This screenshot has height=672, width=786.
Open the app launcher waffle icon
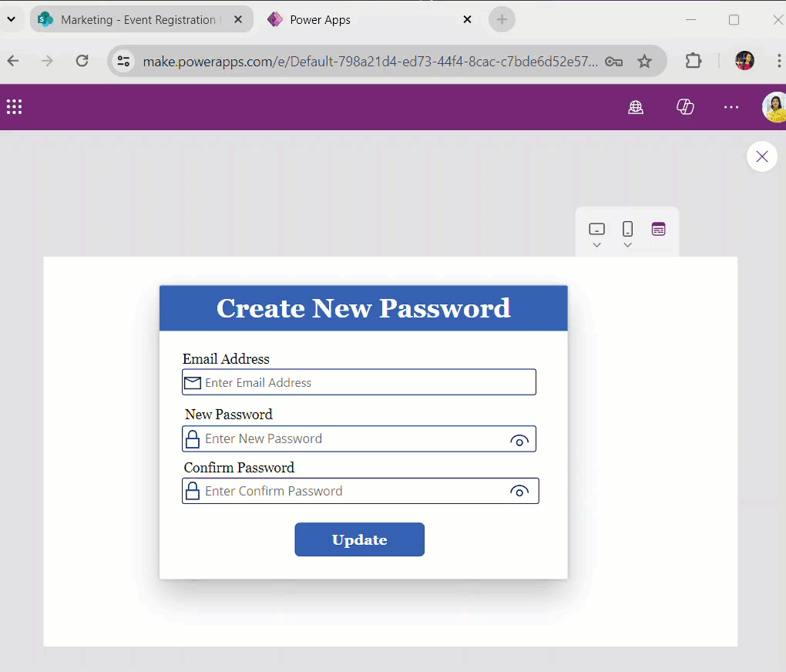click(x=14, y=107)
